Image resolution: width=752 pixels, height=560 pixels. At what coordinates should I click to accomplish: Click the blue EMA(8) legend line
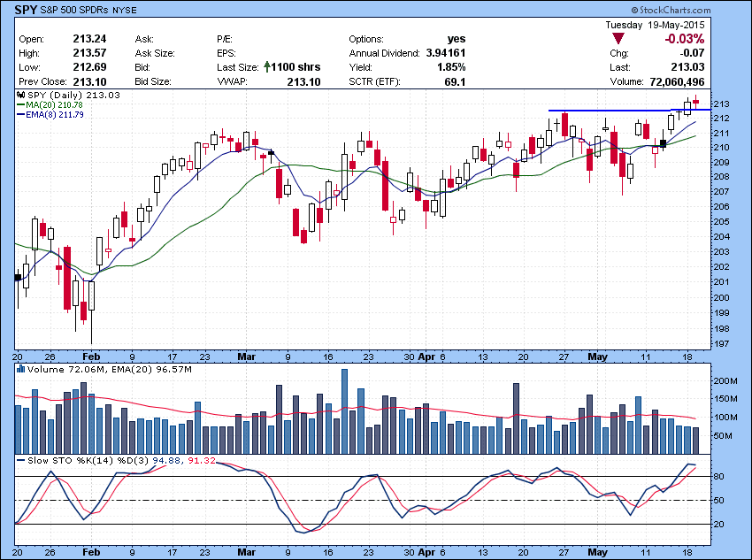20,115
